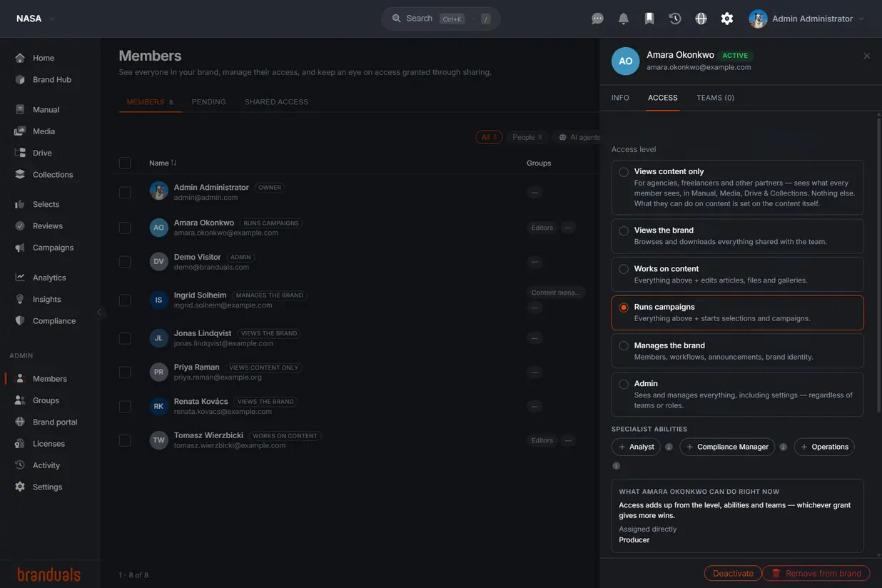Click the Editors group tag for Tomasz Wierzbicki
The image size is (882, 588).
[542, 440]
